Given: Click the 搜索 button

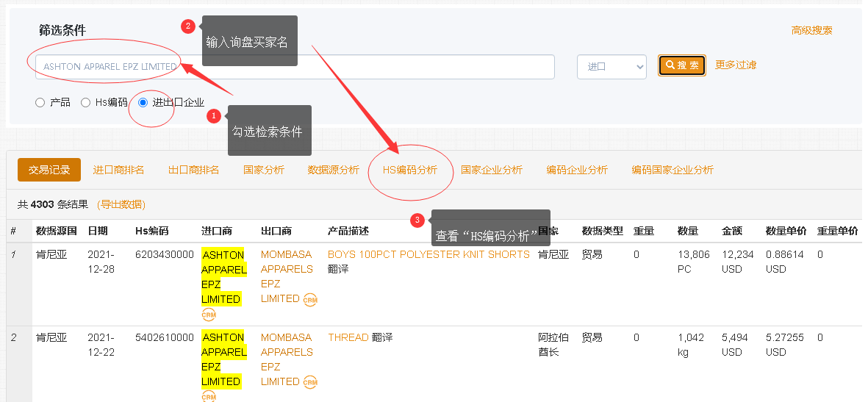Looking at the screenshot, I should click(681, 65).
